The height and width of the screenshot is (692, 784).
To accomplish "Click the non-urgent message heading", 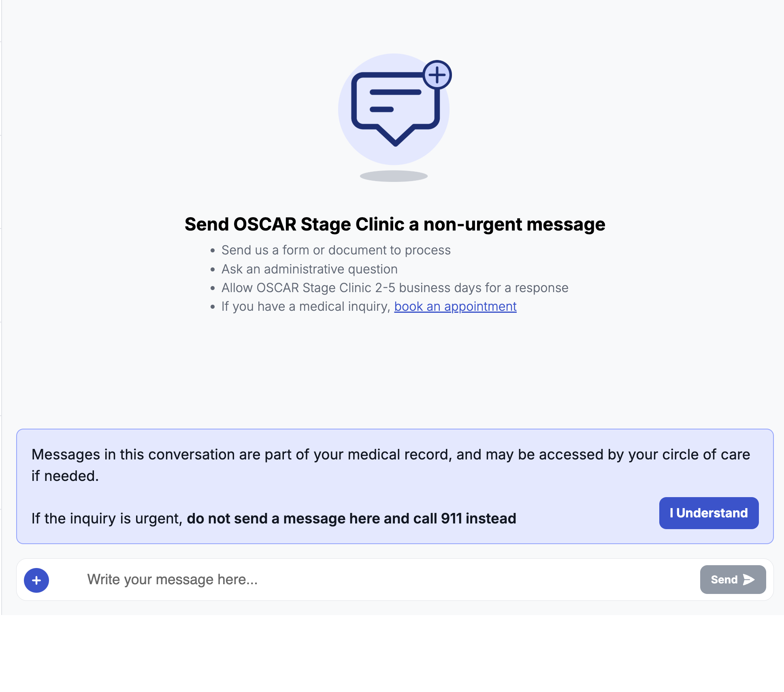I will point(395,224).
